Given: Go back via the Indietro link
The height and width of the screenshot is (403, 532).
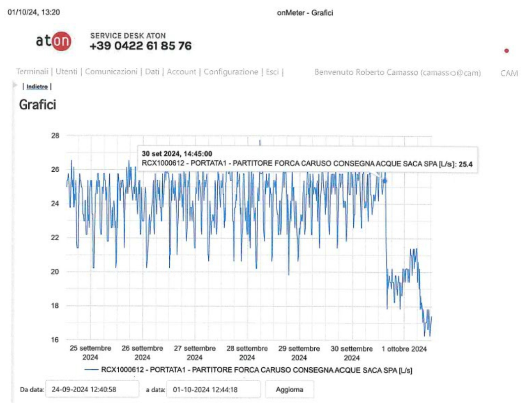Looking at the screenshot, I should [37, 87].
